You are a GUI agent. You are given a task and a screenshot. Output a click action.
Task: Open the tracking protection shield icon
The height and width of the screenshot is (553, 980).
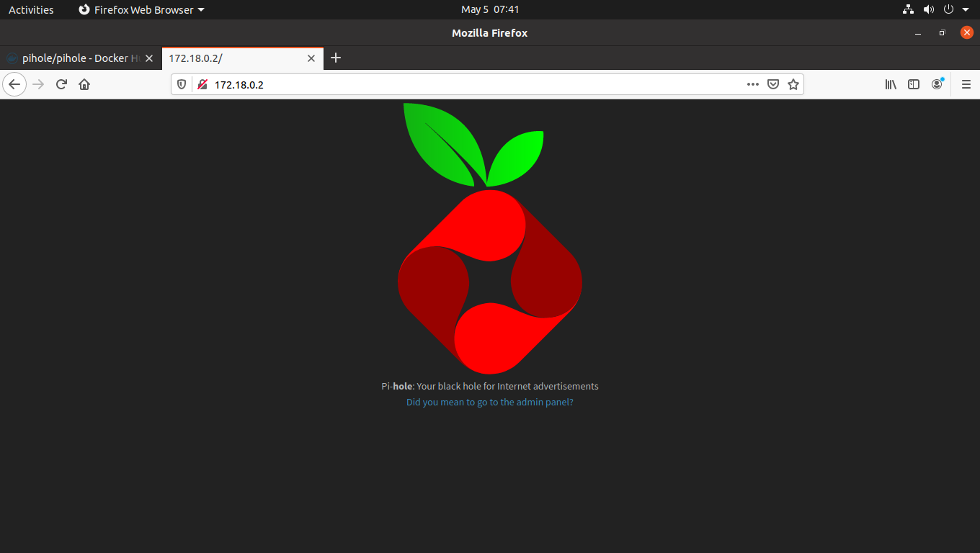click(x=182, y=84)
